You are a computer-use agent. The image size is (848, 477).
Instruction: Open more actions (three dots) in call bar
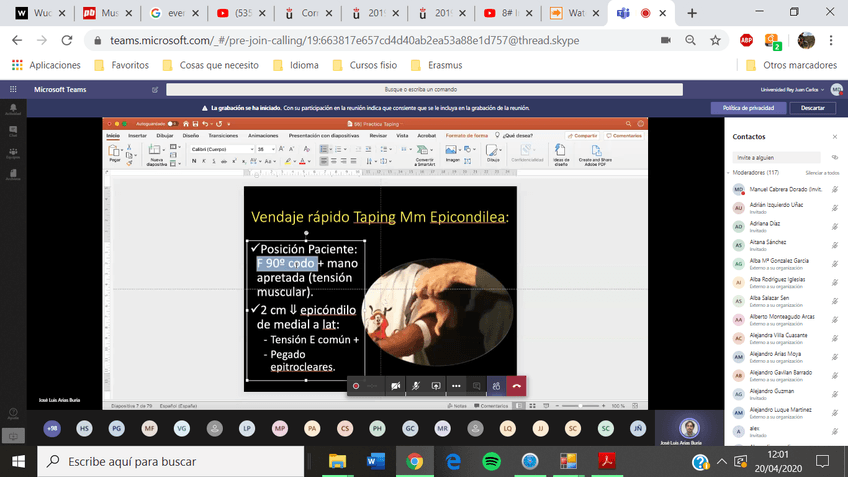point(456,386)
